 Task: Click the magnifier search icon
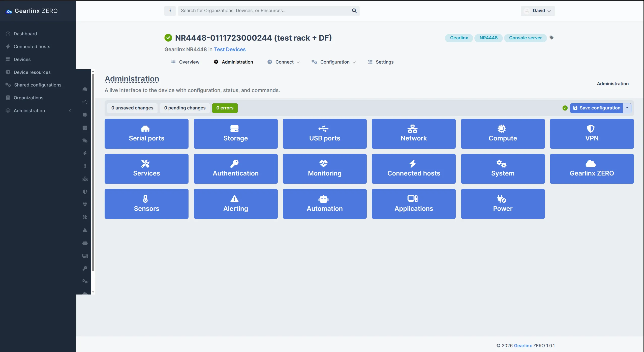[354, 11]
